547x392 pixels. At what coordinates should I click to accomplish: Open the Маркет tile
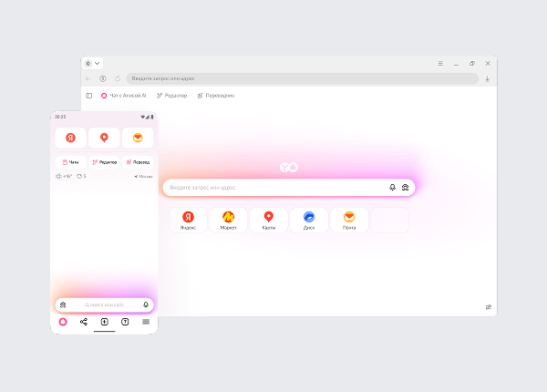pyautogui.click(x=229, y=221)
